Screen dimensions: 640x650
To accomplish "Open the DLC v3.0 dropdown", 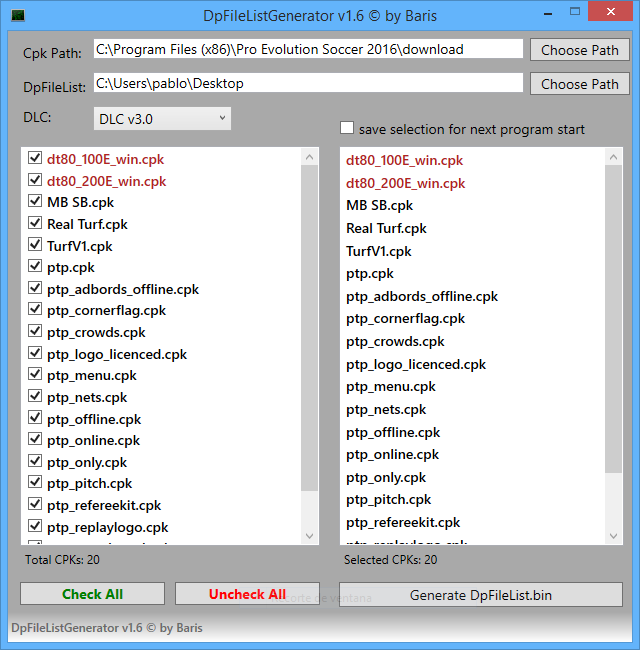I will (x=162, y=119).
